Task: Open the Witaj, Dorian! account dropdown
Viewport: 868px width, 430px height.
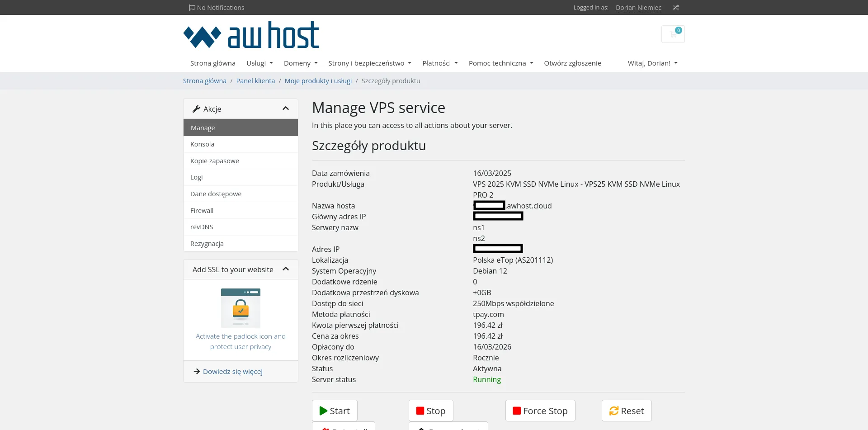Action: pos(652,63)
